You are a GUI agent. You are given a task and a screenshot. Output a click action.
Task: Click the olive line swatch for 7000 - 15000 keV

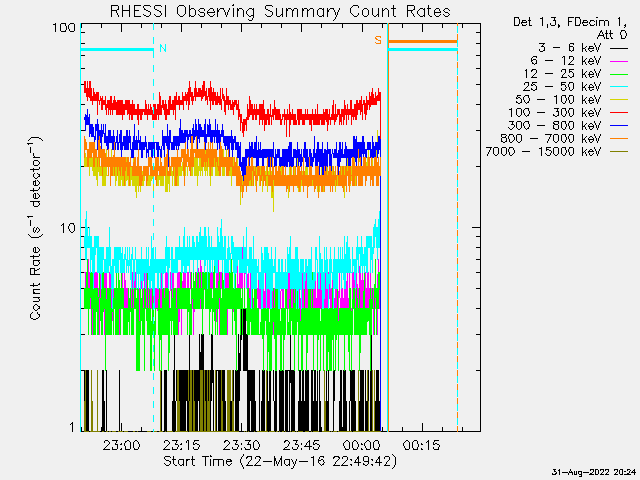619,152
